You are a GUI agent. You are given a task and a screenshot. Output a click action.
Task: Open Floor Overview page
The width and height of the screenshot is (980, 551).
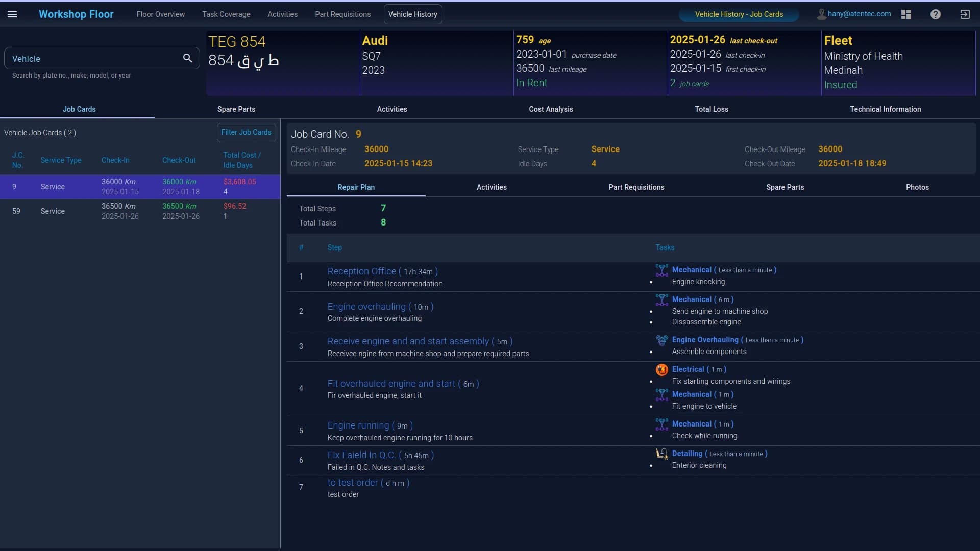click(161, 14)
